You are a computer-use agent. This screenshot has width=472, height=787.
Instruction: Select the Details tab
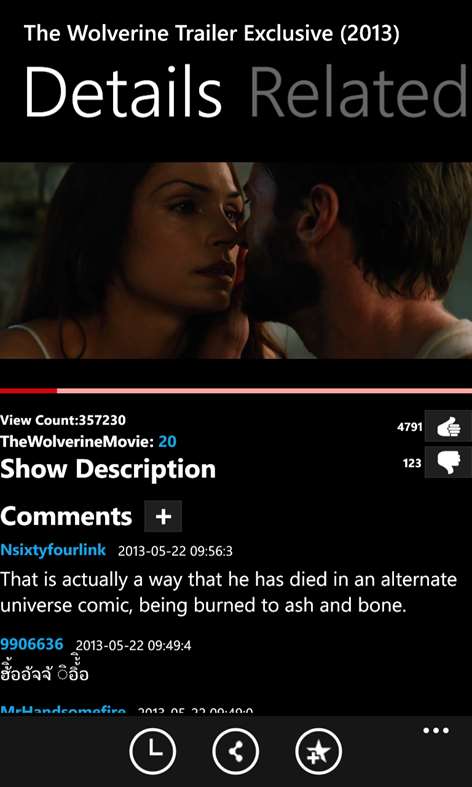coord(123,94)
